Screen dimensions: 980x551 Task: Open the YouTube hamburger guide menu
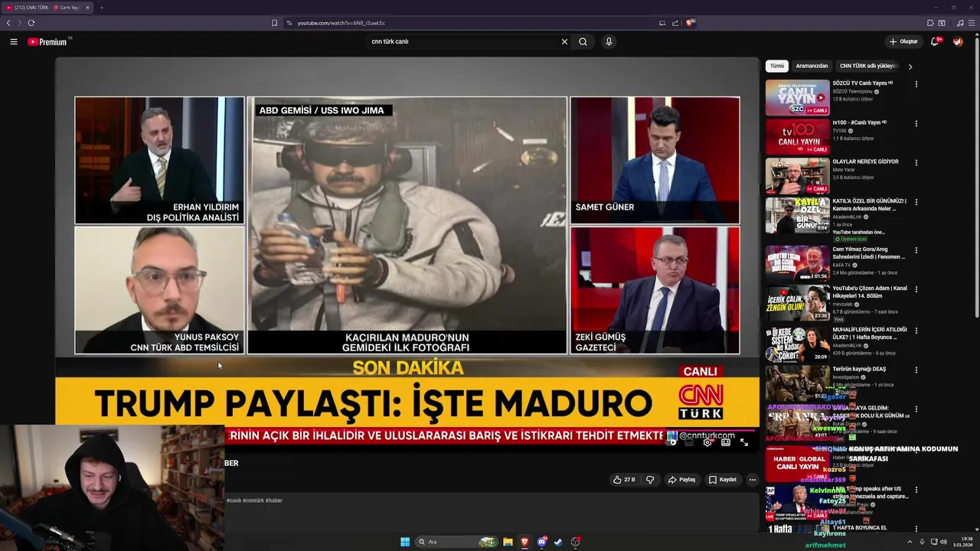pyautogui.click(x=14, y=42)
